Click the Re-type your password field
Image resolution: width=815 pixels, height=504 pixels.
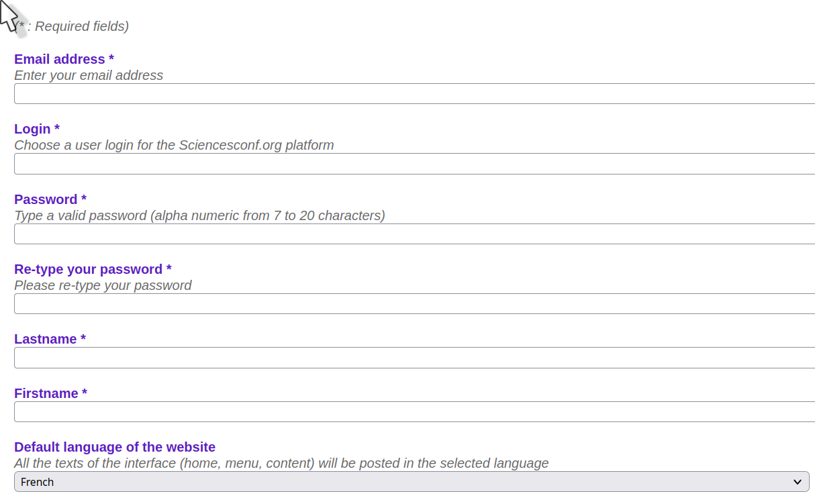[x=403, y=303]
